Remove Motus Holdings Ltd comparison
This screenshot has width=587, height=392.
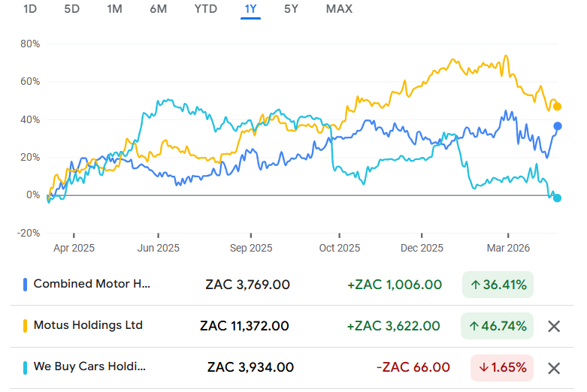pyautogui.click(x=554, y=326)
